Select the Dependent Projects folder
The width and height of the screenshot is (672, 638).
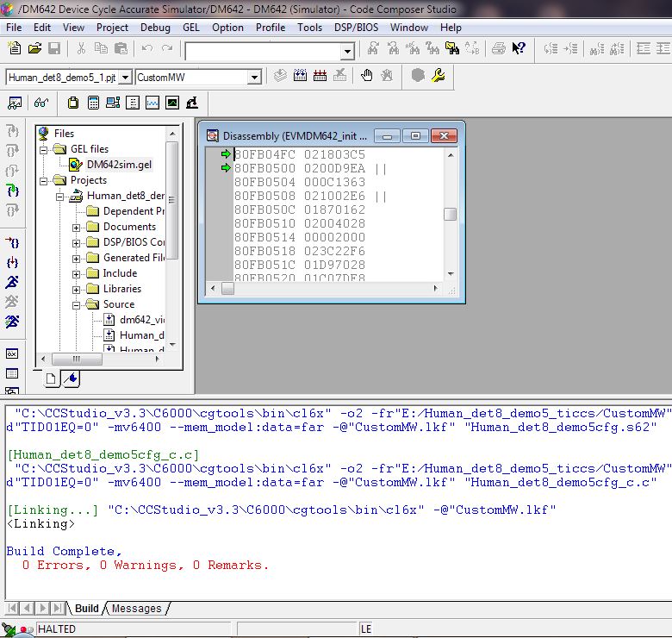[x=134, y=211]
